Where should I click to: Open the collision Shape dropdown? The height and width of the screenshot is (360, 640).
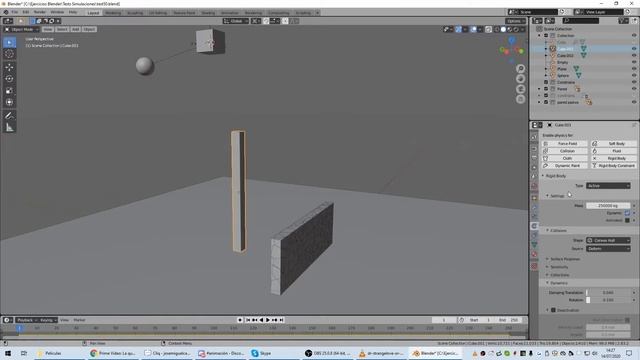tap(608, 240)
